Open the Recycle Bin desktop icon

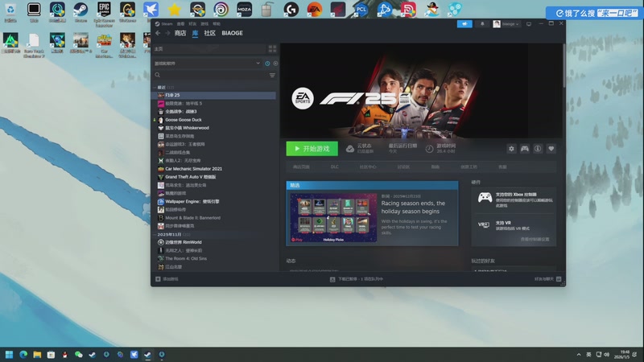click(x=10, y=11)
